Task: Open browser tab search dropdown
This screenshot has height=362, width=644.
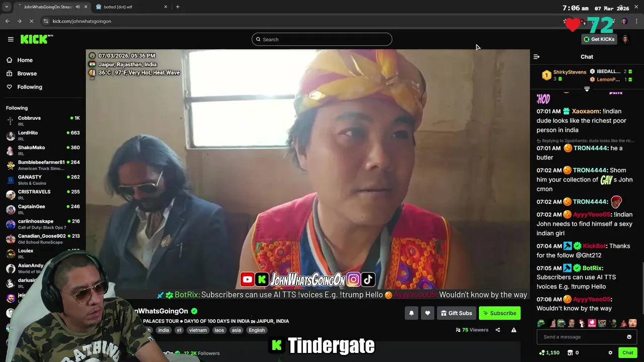Action: coord(7,7)
